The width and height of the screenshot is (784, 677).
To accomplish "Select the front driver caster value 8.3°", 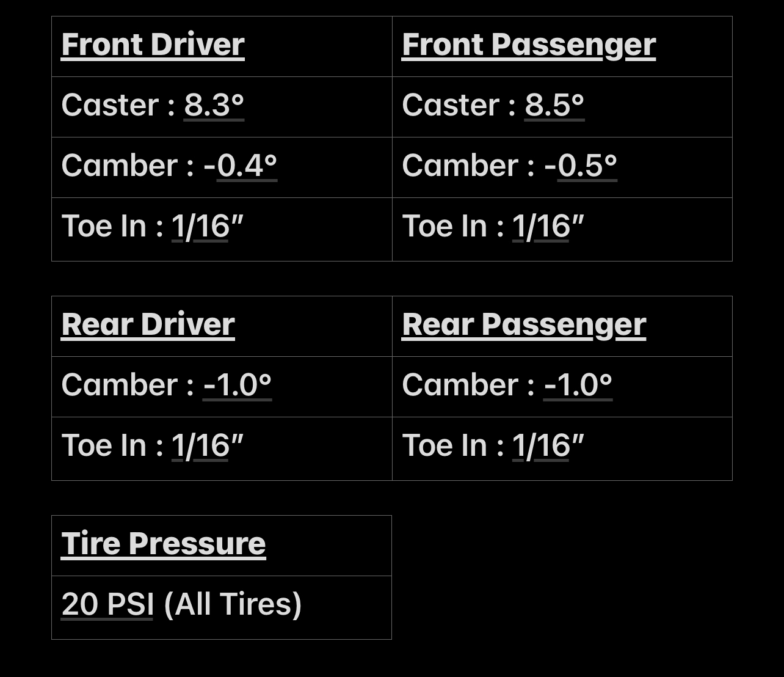I will click(214, 105).
